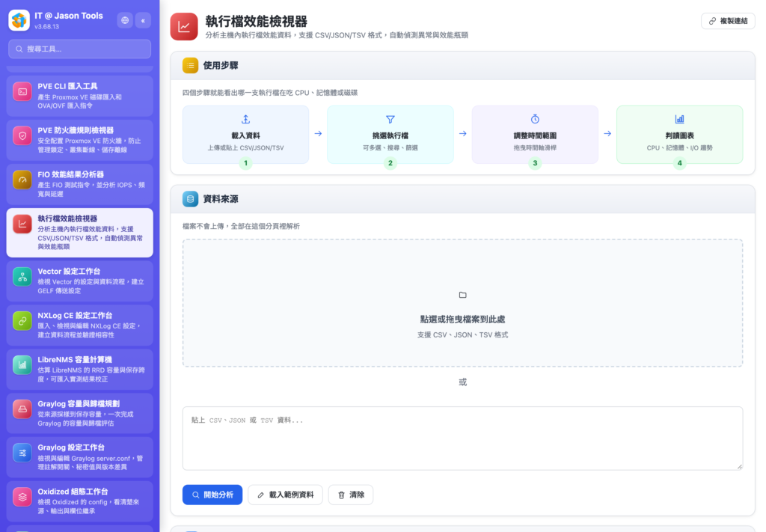
Task: Click the Graylog 容量與歸檔規劃 storage icon
Action: [x=22, y=409]
